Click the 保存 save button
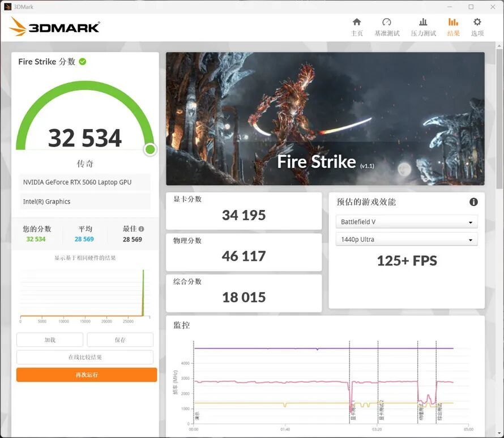 [x=120, y=340]
